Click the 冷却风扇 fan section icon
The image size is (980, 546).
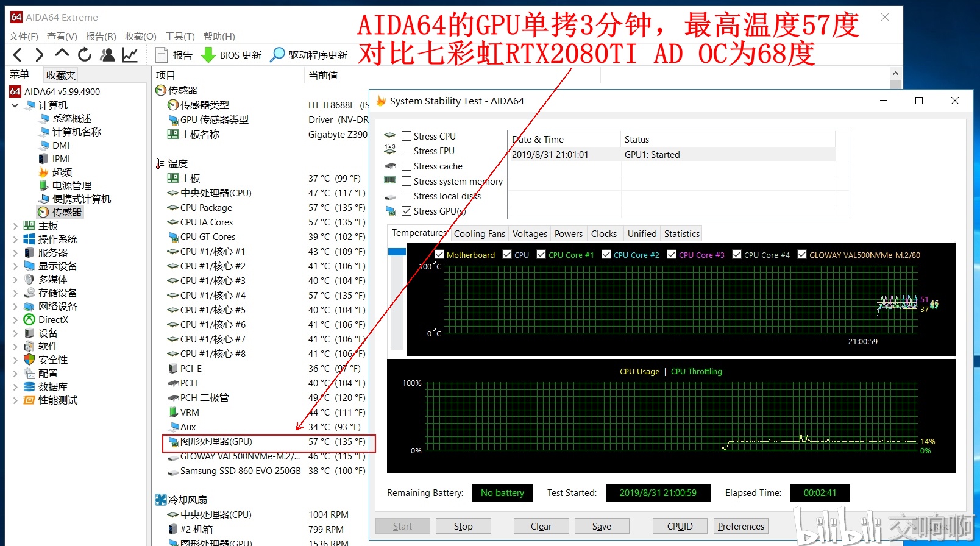(x=161, y=500)
